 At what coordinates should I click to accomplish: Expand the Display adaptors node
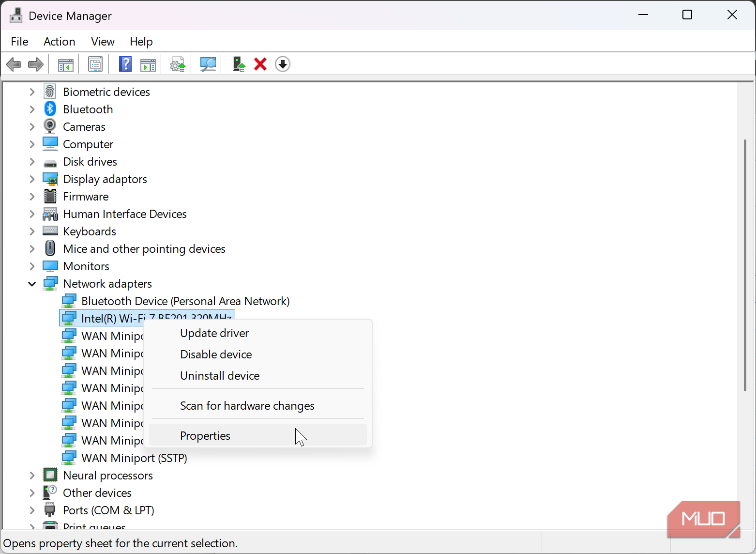[x=32, y=179]
